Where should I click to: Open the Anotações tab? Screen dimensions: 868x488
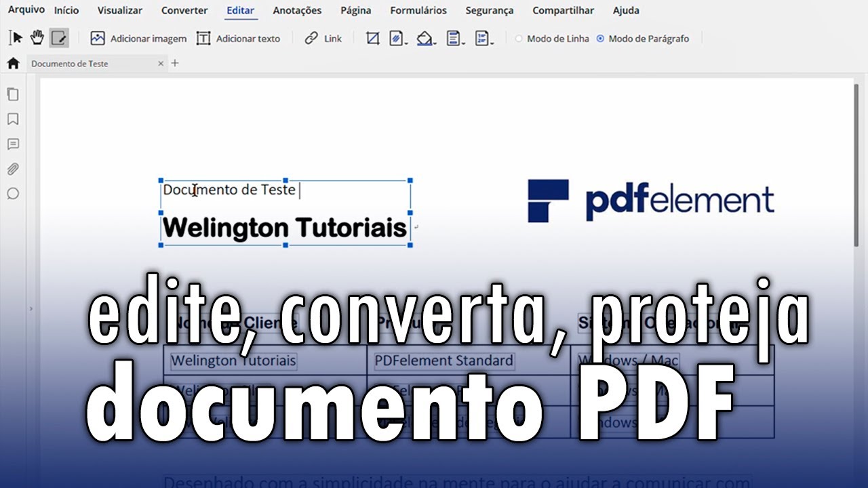(297, 10)
